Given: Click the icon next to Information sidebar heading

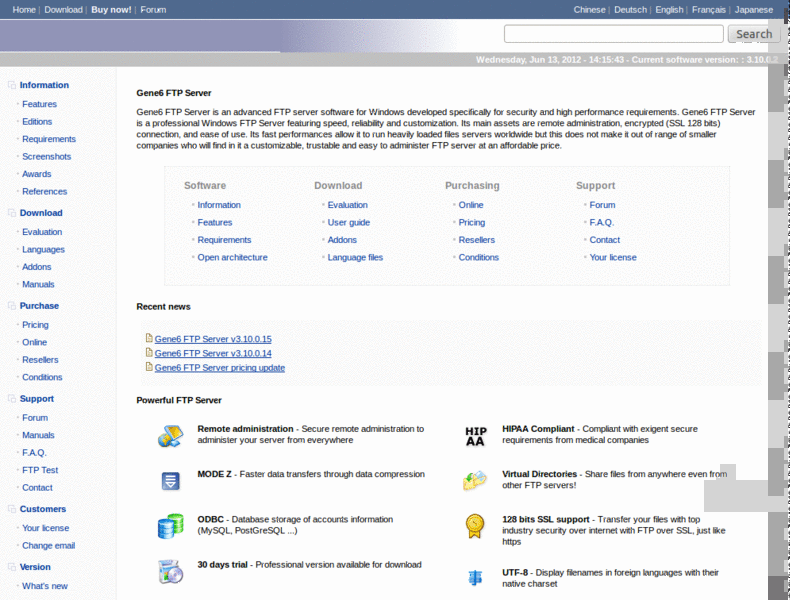Looking at the screenshot, I should coord(12,85).
